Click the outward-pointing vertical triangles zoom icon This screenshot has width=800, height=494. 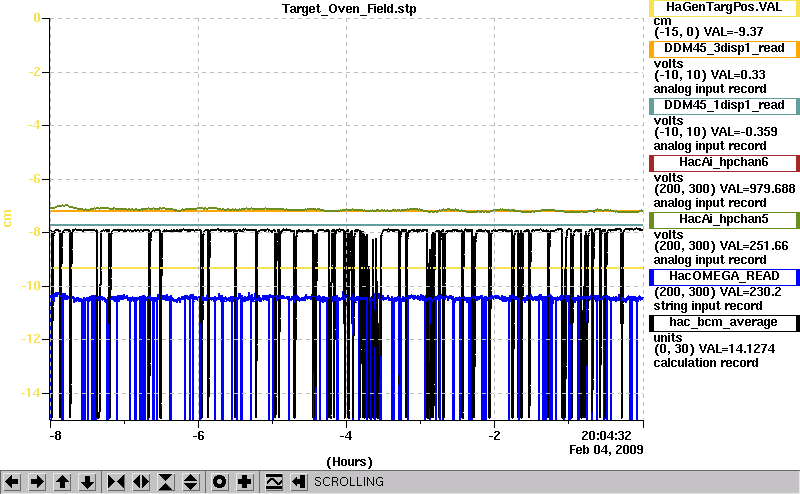[x=191, y=482]
